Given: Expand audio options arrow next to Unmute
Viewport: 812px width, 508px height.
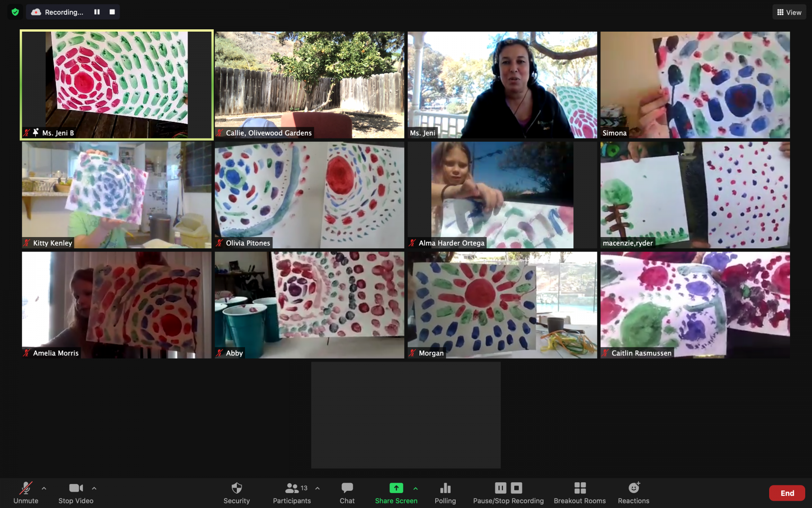Looking at the screenshot, I should click(x=44, y=488).
